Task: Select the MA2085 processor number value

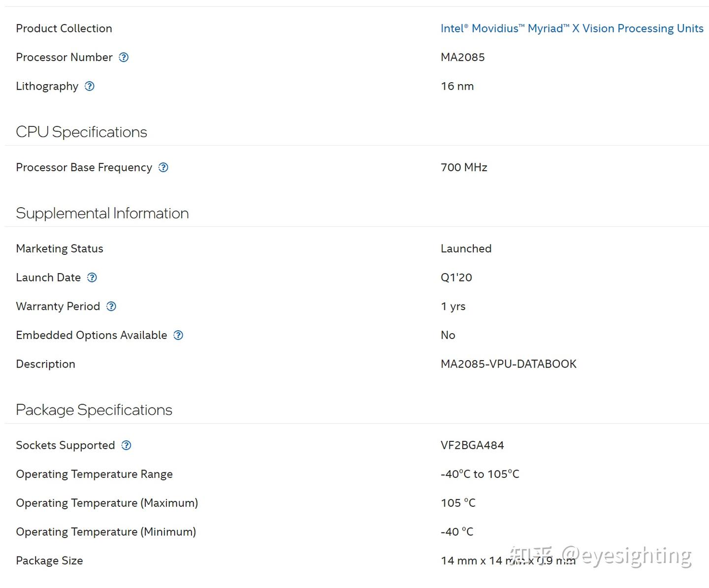Action: pyautogui.click(x=462, y=58)
